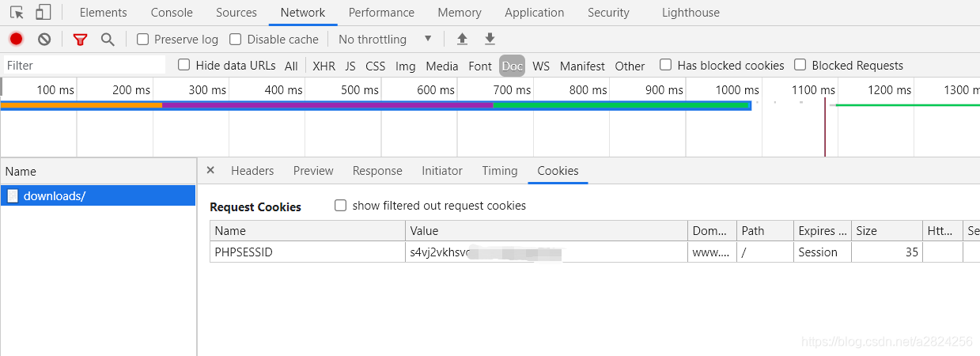Toggle the red filter funnel icon
This screenshot has width=980, height=356.
pos(80,40)
